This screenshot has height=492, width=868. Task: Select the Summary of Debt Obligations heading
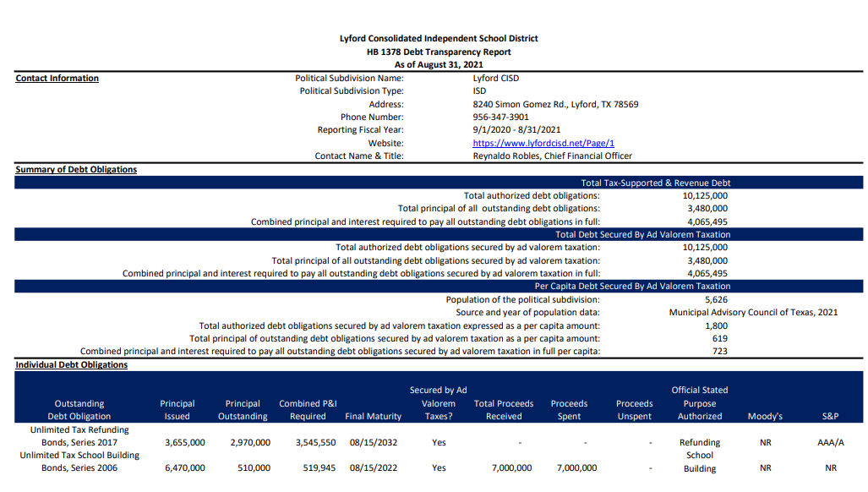pos(76,169)
